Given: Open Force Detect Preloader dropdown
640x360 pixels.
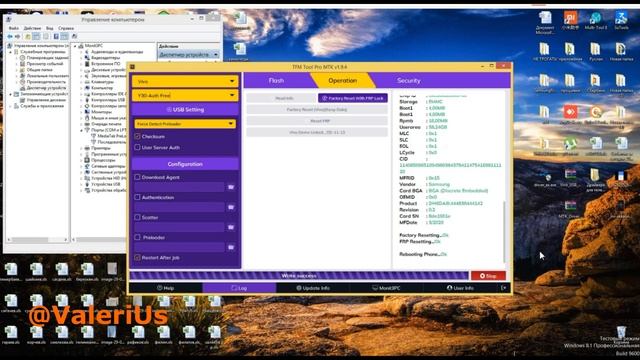Looking at the screenshot, I should (185, 124).
